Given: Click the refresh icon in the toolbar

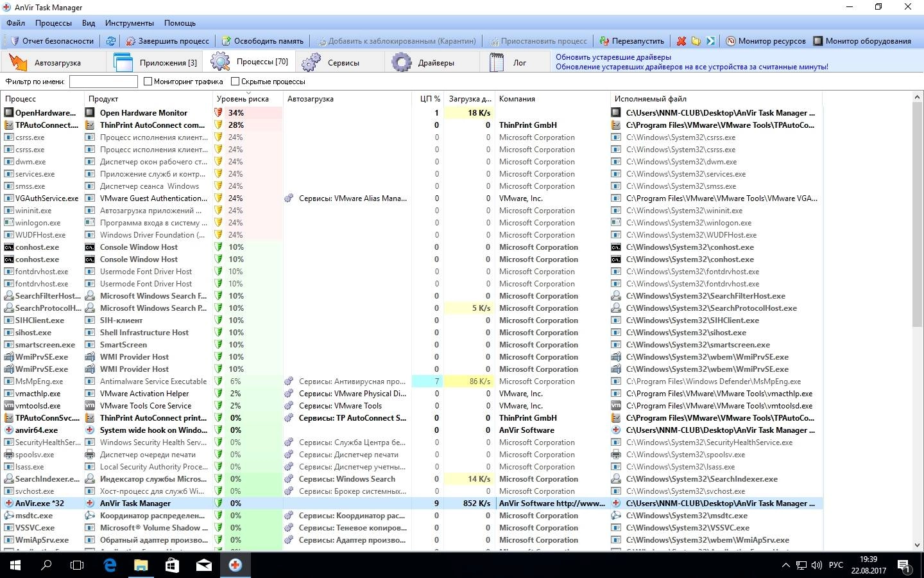Looking at the screenshot, I should click(111, 40).
